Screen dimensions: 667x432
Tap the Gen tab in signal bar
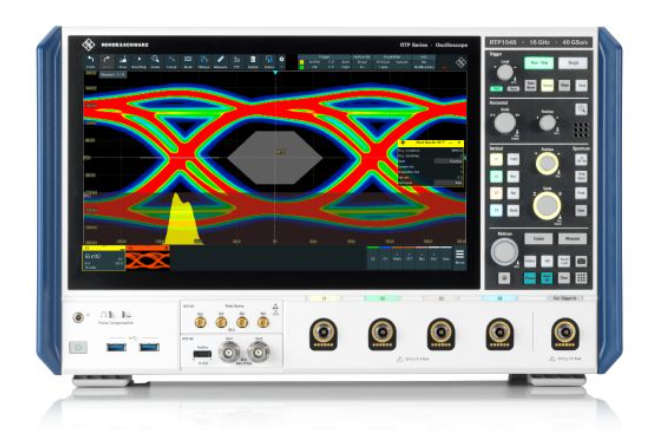[x=445, y=258]
